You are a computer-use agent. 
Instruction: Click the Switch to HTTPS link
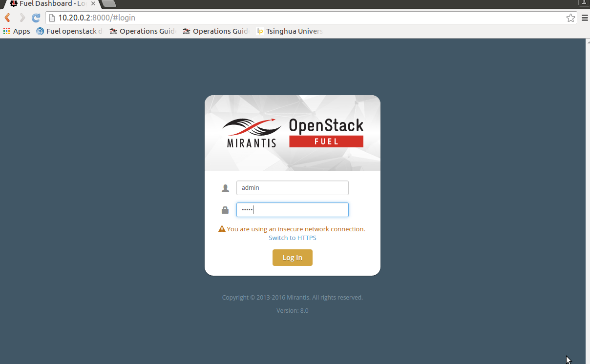[x=293, y=238]
